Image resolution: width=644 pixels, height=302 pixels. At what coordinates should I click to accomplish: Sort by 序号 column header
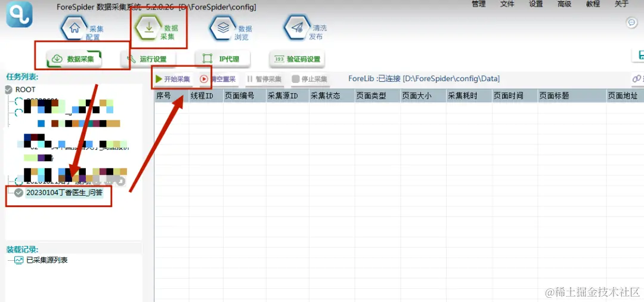pyautogui.click(x=171, y=95)
